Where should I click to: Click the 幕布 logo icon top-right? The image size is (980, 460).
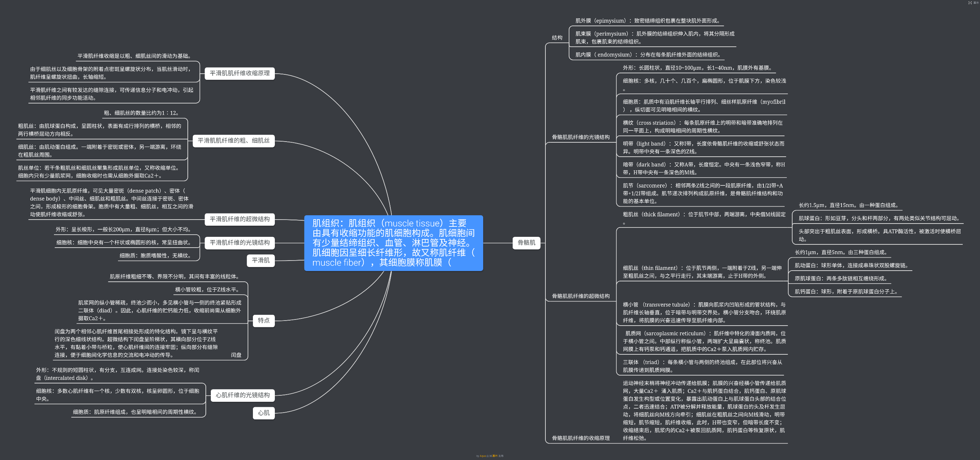(x=970, y=3)
